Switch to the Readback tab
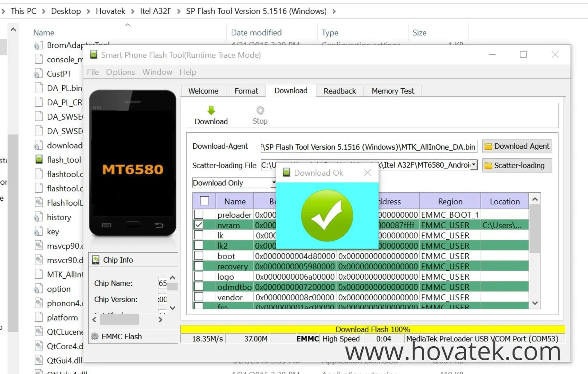The width and height of the screenshot is (588, 374). point(339,91)
